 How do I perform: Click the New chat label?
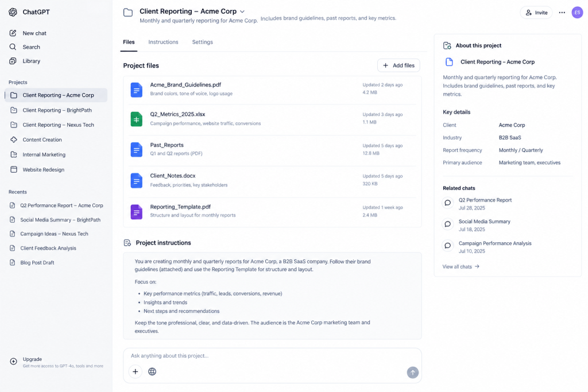(x=34, y=33)
